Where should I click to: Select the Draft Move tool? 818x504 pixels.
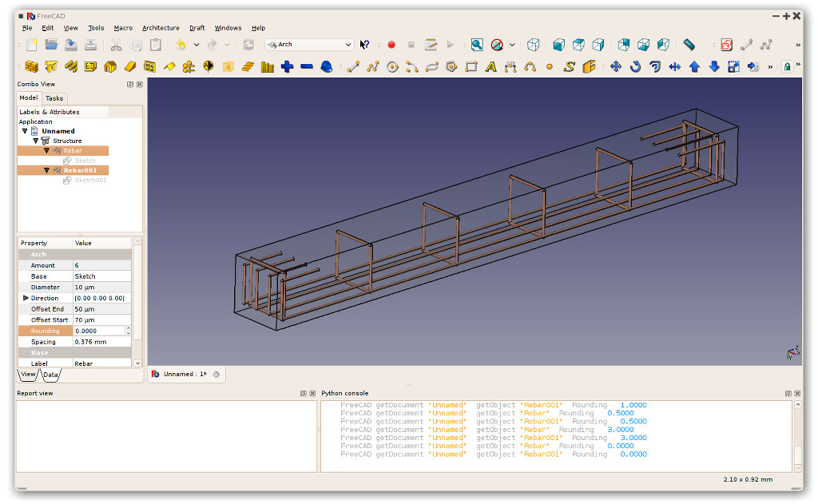[x=616, y=67]
